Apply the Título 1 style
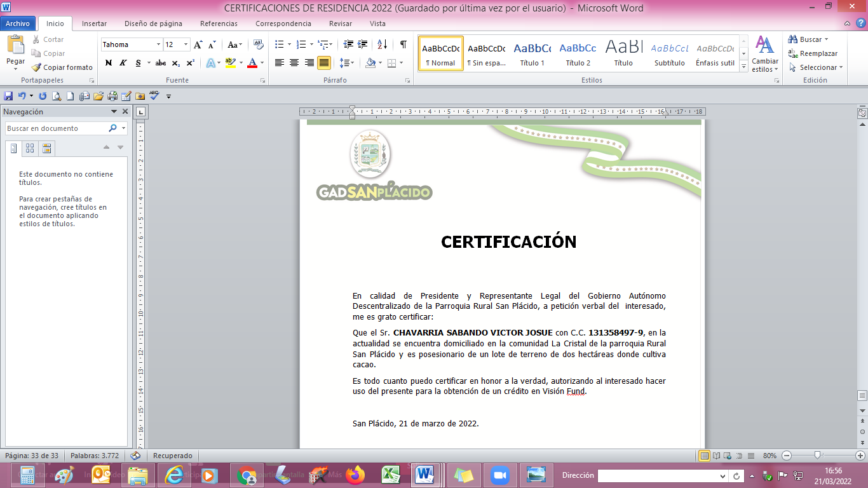This screenshot has height=488, width=868. pyautogui.click(x=532, y=53)
